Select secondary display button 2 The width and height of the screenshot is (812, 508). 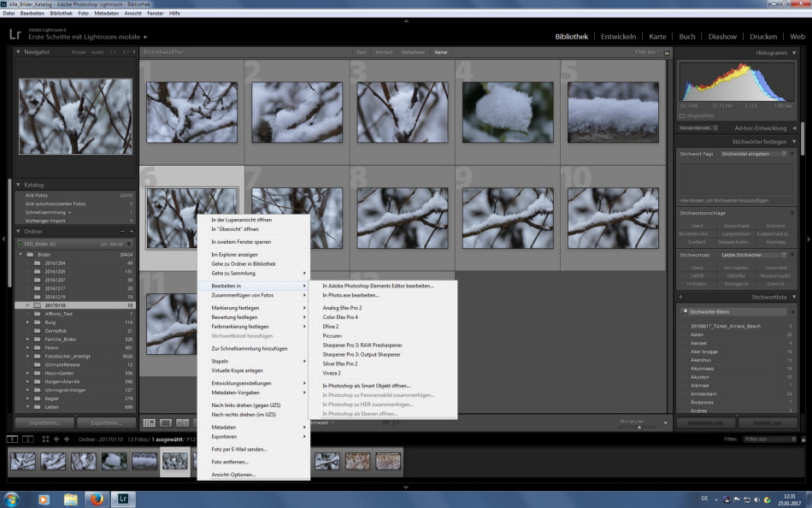27,440
